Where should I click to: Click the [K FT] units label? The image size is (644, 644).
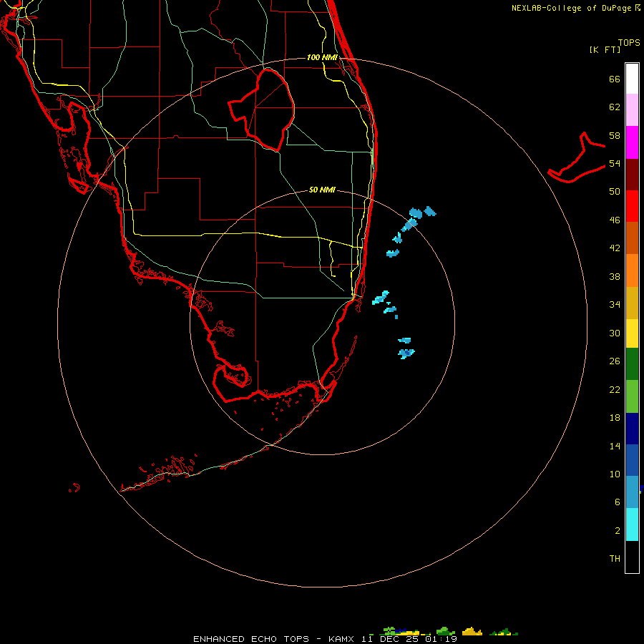(605, 49)
